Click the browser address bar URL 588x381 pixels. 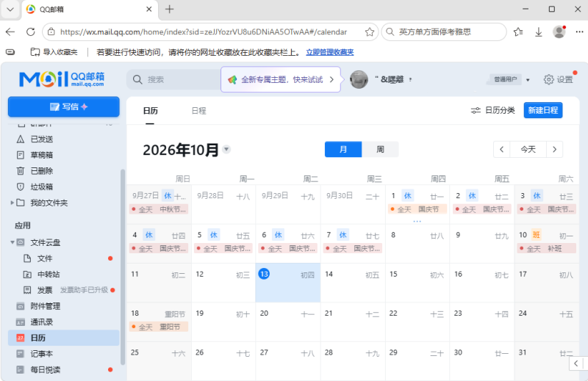(204, 32)
